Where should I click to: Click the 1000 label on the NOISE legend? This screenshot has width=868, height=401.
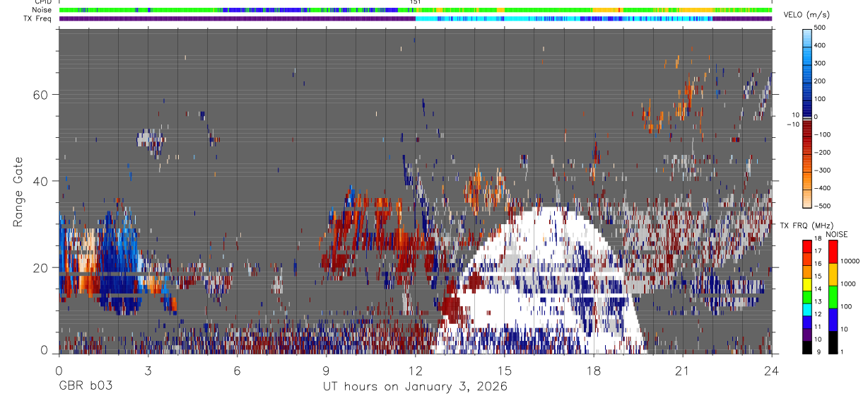click(x=850, y=284)
